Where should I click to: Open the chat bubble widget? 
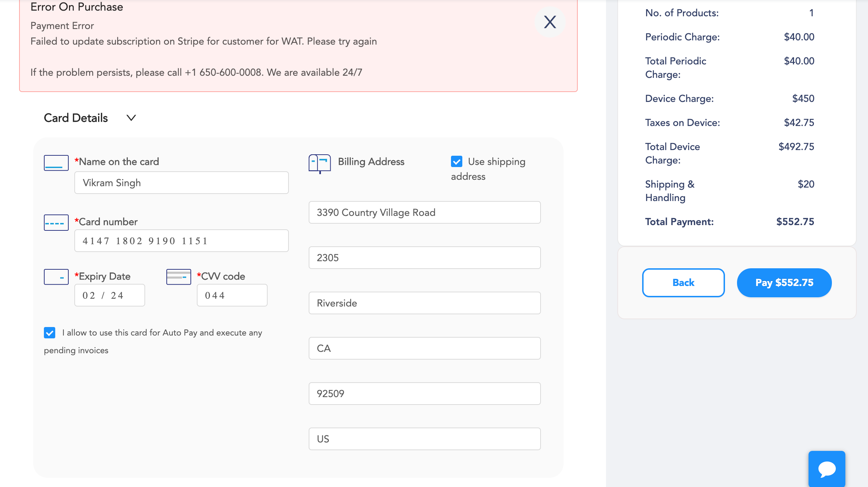click(x=827, y=469)
